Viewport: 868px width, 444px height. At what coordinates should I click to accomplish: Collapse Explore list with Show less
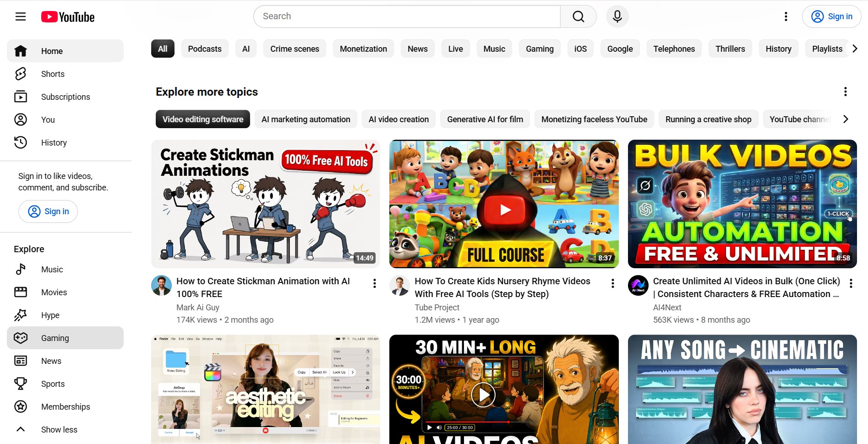[x=65, y=429]
